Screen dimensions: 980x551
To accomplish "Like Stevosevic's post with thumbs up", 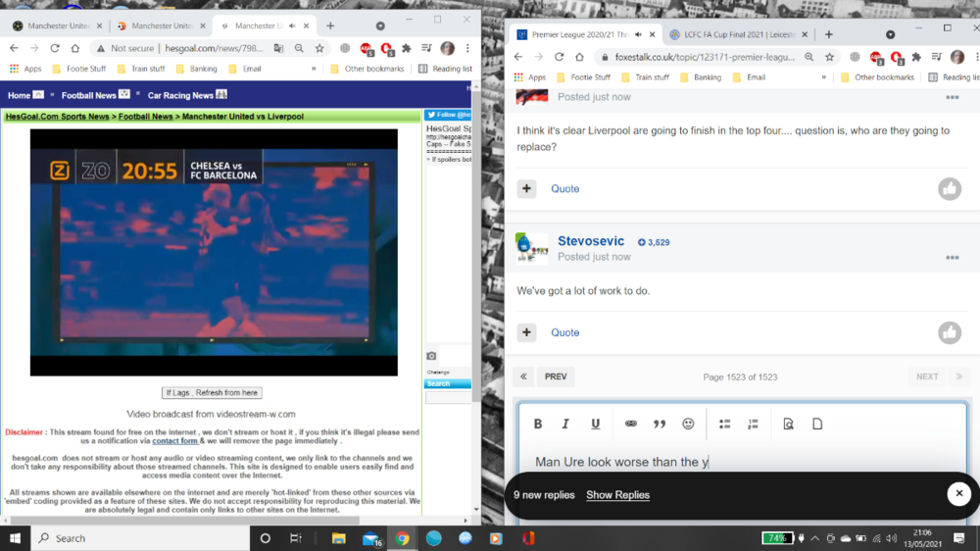I will click(950, 332).
